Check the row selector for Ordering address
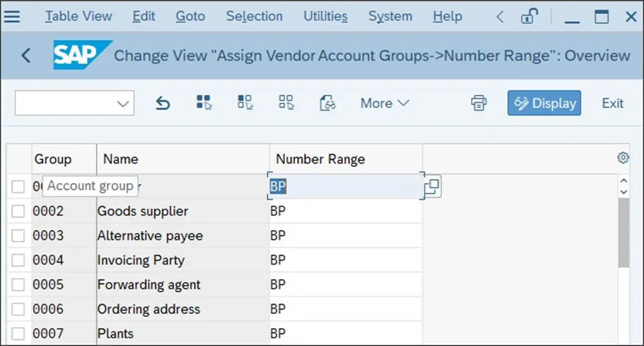Image resolution: width=644 pixels, height=346 pixels. [x=18, y=309]
